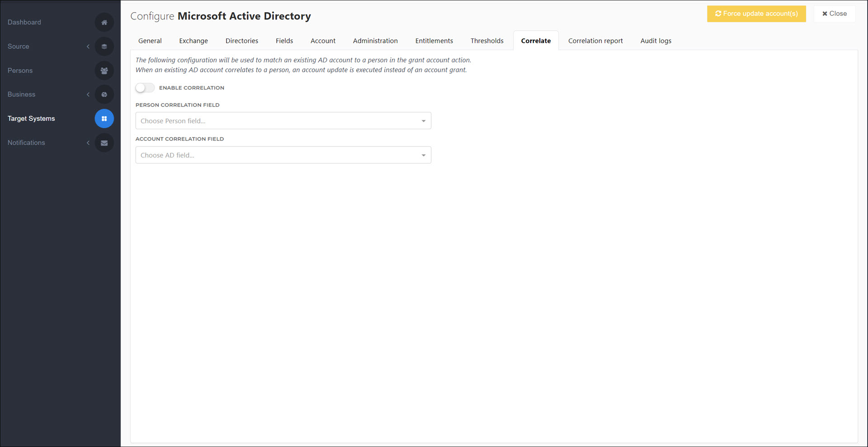
Task: Click the Dashboard home icon
Action: click(x=104, y=22)
